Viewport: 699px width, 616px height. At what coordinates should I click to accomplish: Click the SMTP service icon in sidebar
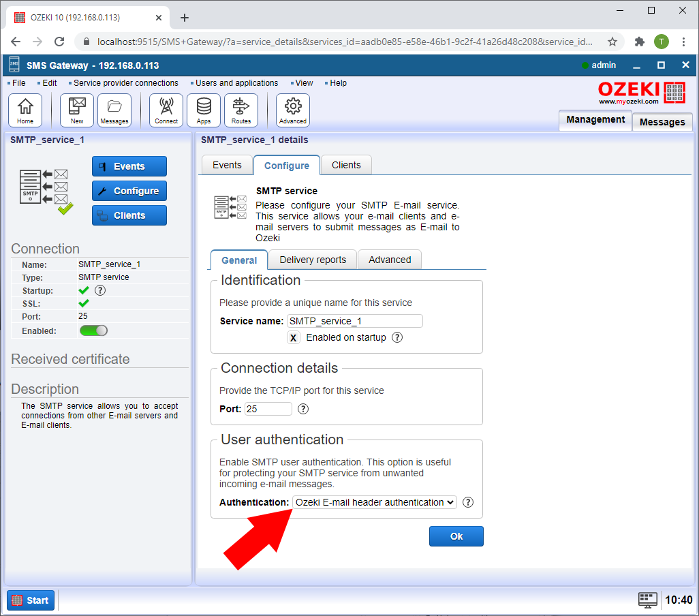point(46,191)
